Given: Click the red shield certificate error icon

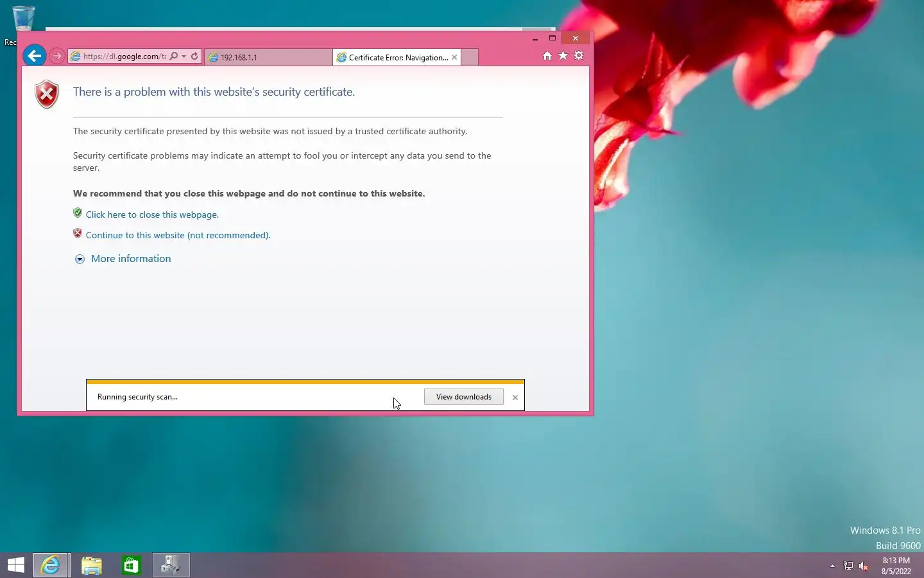Looking at the screenshot, I should click(x=47, y=94).
